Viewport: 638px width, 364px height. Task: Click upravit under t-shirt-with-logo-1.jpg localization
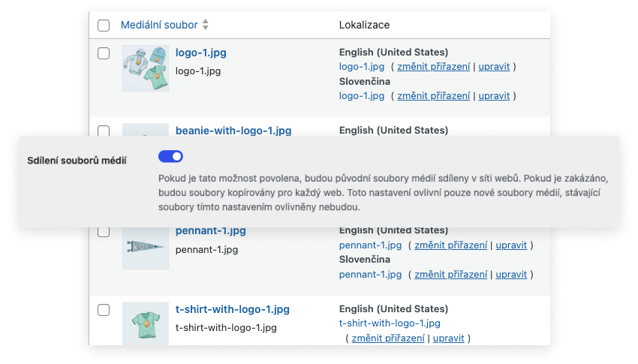click(448, 338)
